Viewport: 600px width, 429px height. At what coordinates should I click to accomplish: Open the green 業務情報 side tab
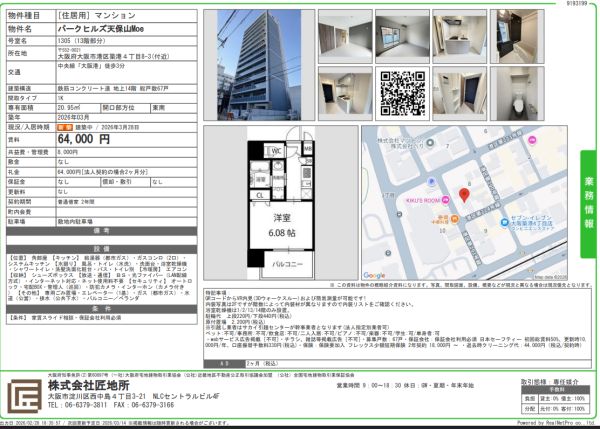coord(589,204)
